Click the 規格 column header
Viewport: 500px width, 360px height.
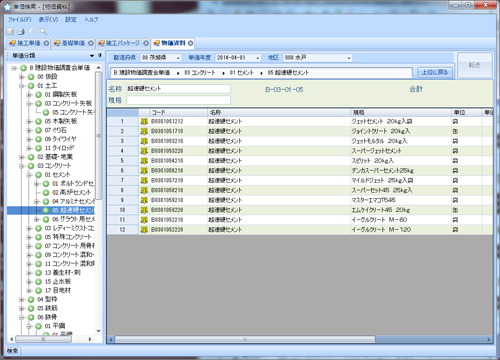(x=401, y=112)
